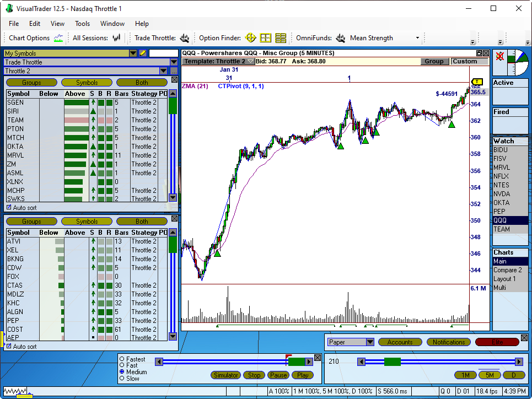Screen dimensions: 532x399
Task: Open the Template: Throttle 2 dropdown
Action: click(x=251, y=61)
